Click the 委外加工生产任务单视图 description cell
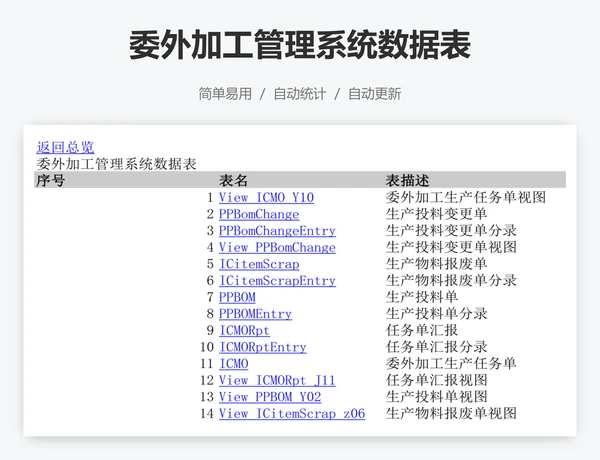 point(466,198)
